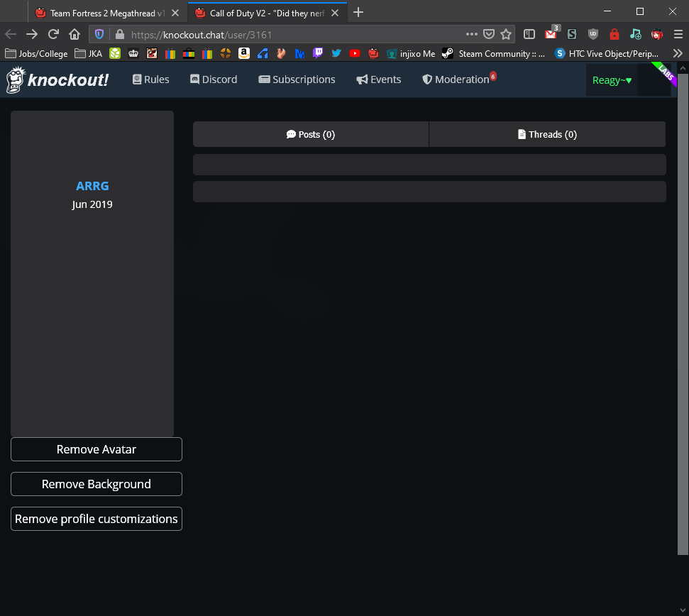
Task: Open the Reagy~ user menu
Action: pyautogui.click(x=612, y=80)
